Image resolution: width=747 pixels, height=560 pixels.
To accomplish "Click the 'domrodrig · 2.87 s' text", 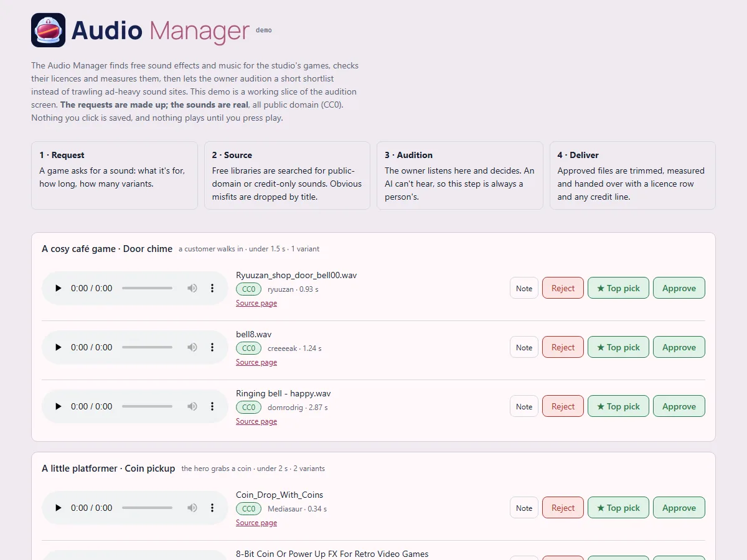I will [298, 407].
